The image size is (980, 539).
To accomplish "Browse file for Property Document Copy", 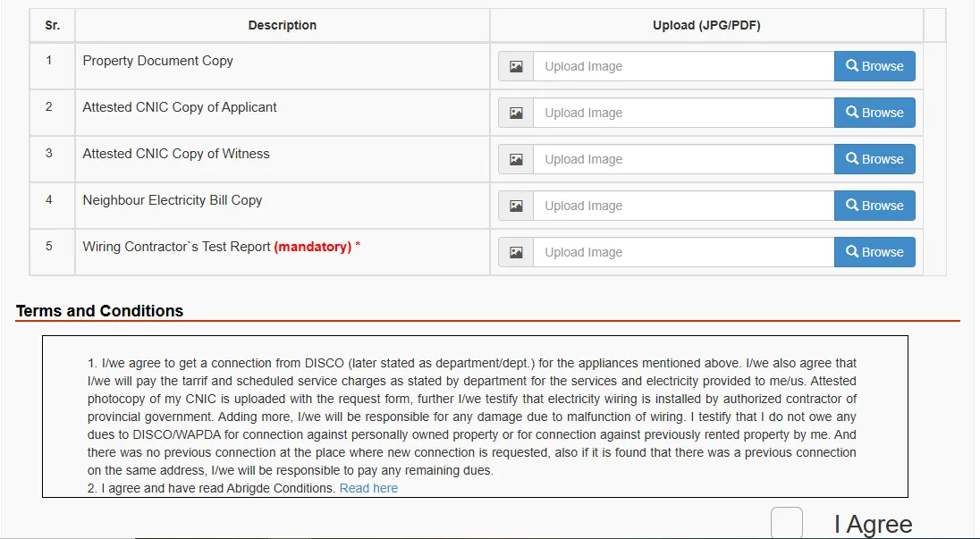I will tap(874, 66).
